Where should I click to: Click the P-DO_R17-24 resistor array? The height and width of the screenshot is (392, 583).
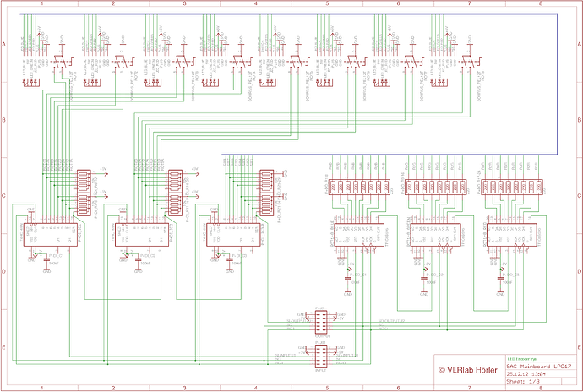click(512, 187)
